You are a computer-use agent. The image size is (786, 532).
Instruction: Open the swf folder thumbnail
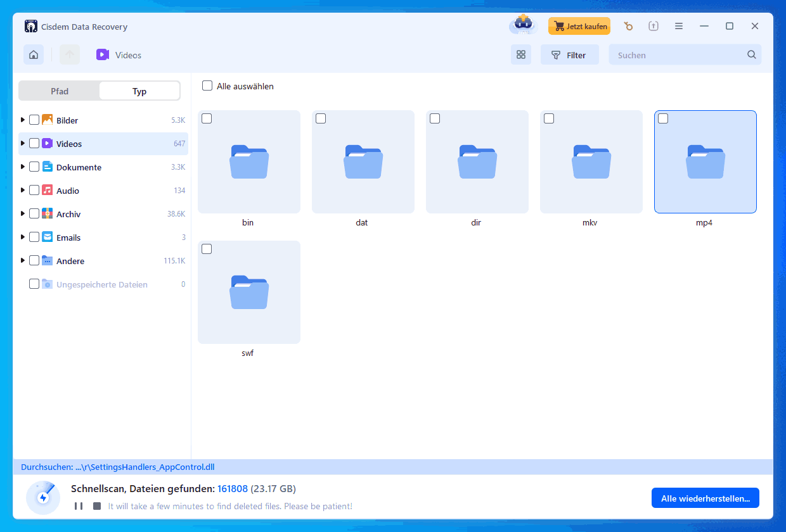pos(249,292)
